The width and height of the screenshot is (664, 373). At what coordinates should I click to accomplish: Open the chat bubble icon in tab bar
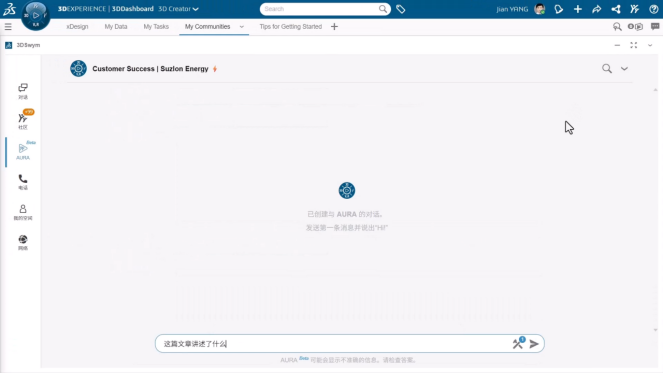coord(655,27)
